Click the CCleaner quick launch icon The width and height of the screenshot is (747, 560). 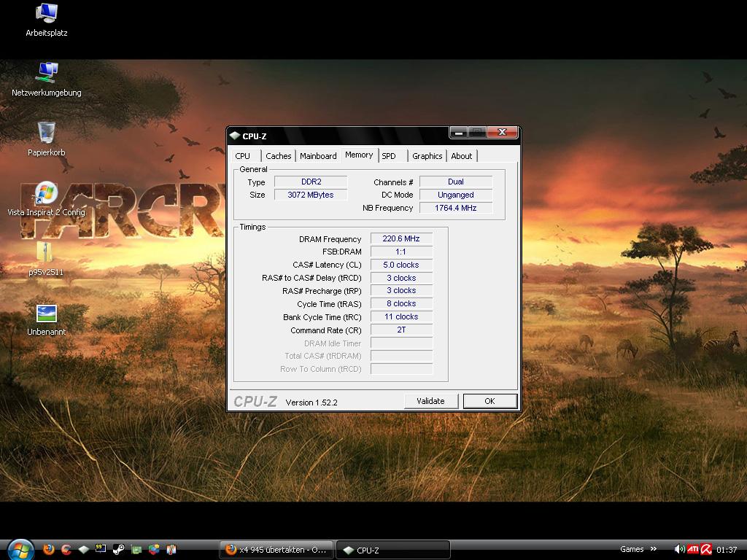[66, 550]
